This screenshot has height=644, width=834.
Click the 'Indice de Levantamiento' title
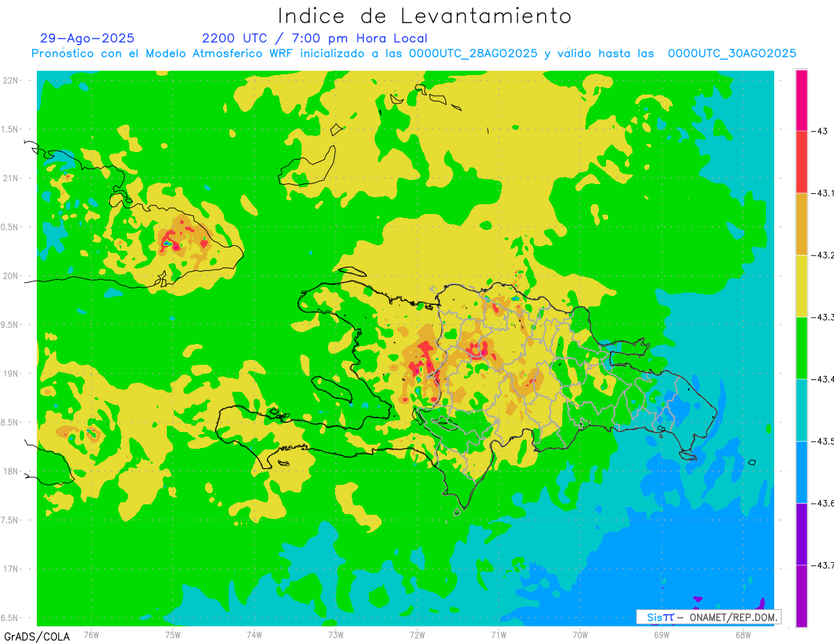click(425, 15)
